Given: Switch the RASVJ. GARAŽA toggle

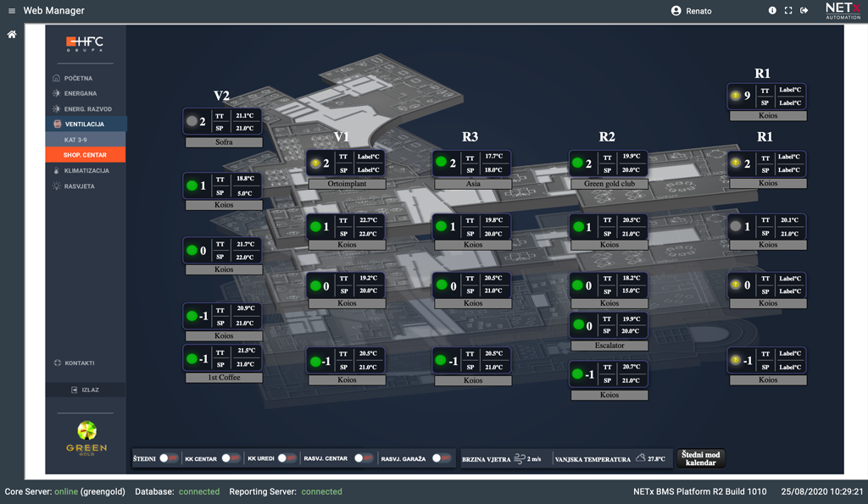Looking at the screenshot, I should (x=441, y=458).
